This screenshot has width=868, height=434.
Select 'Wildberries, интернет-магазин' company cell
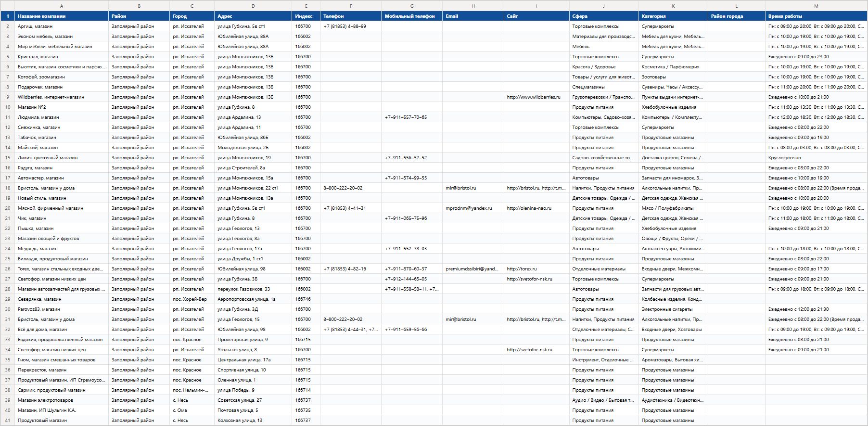point(62,97)
